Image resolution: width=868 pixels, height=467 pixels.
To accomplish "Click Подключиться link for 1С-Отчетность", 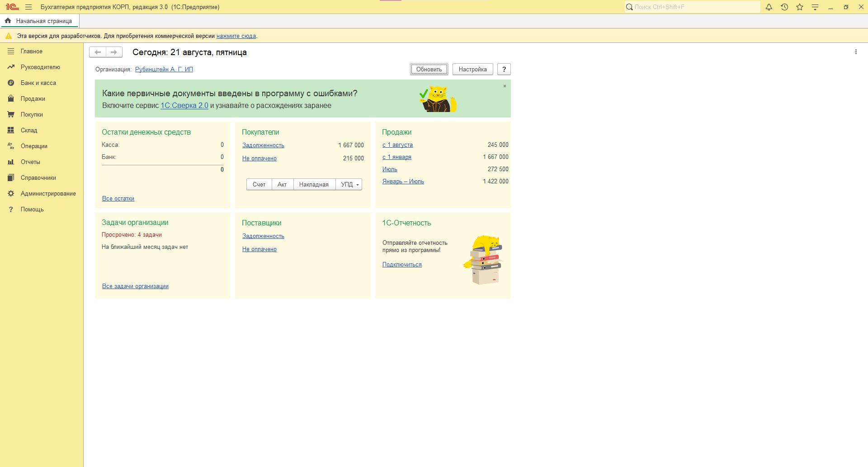I will pyautogui.click(x=402, y=265).
